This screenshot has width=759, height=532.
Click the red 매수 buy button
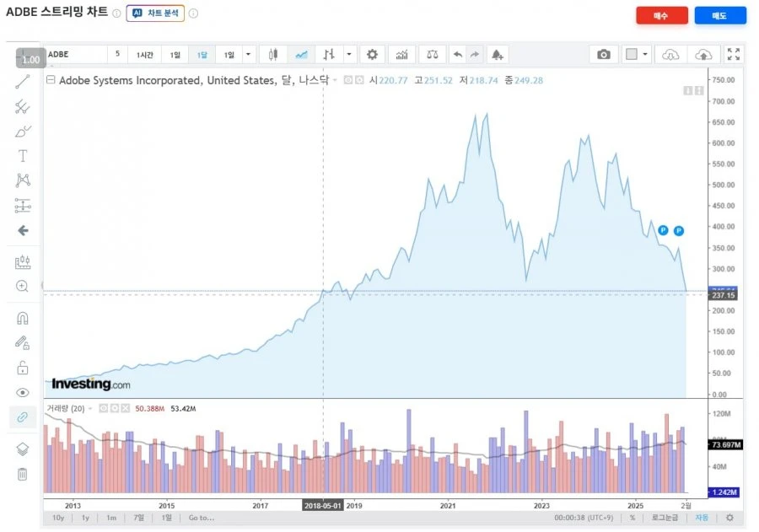pos(661,15)
